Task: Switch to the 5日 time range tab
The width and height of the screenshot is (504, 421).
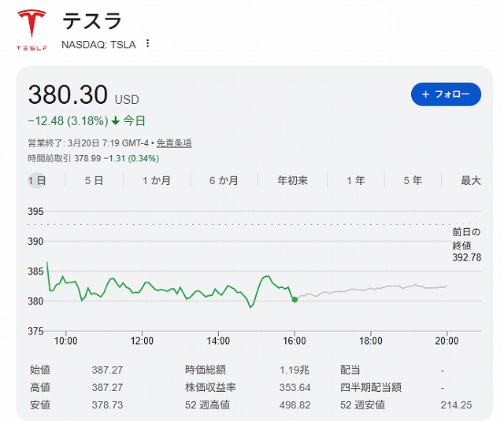Action: (x=94, y=180)
